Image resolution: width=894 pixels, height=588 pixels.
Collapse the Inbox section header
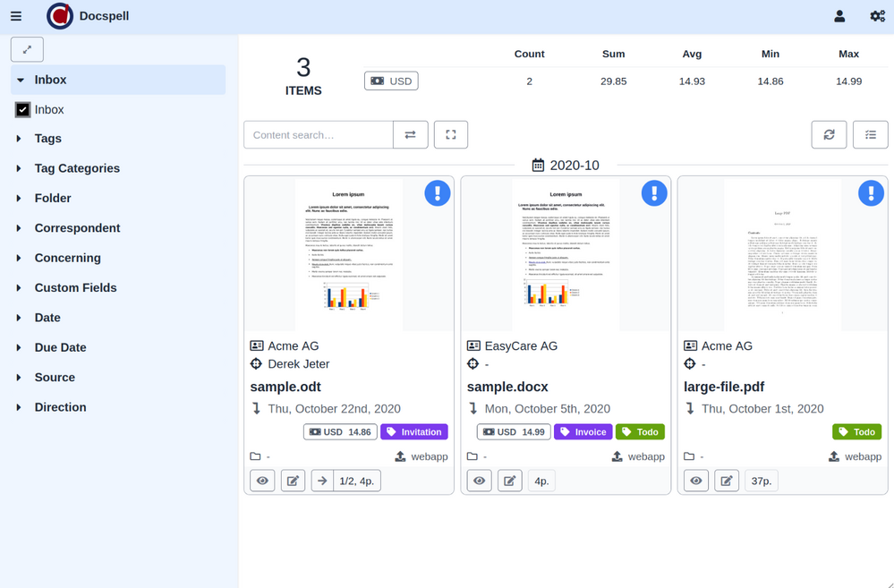[x=50, y=80]
